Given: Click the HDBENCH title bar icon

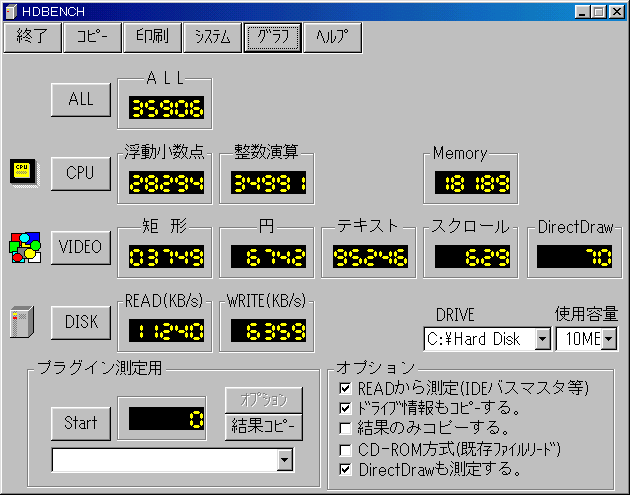Looking at the screenshot, I should (11, 11).
